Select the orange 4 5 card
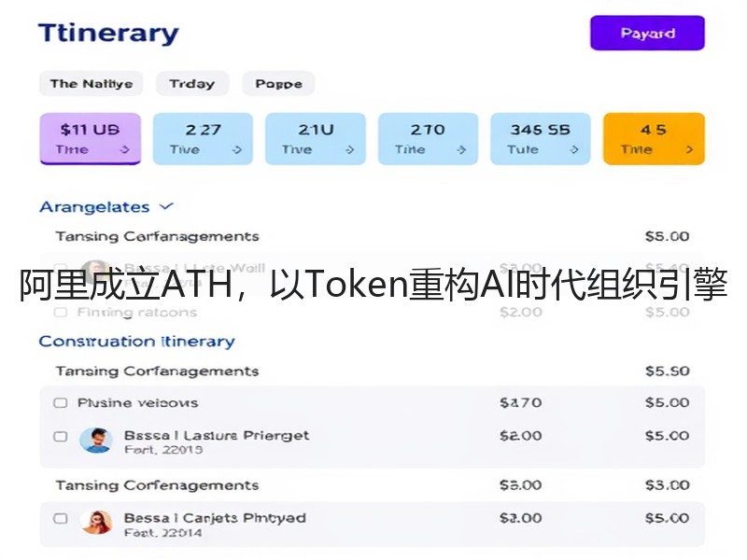This screenshot has width=747, height=560. [654, 138]
